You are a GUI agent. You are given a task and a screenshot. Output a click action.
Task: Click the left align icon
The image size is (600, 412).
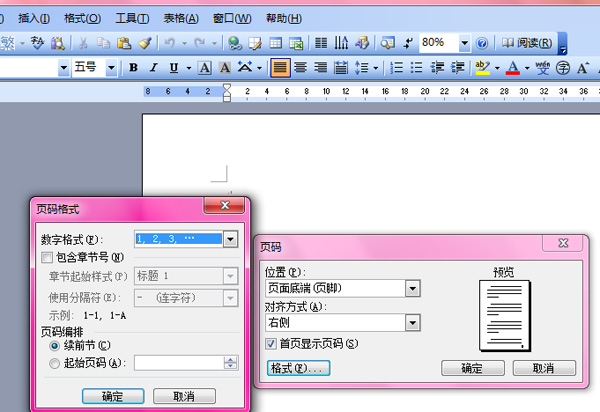click(280, 68)
